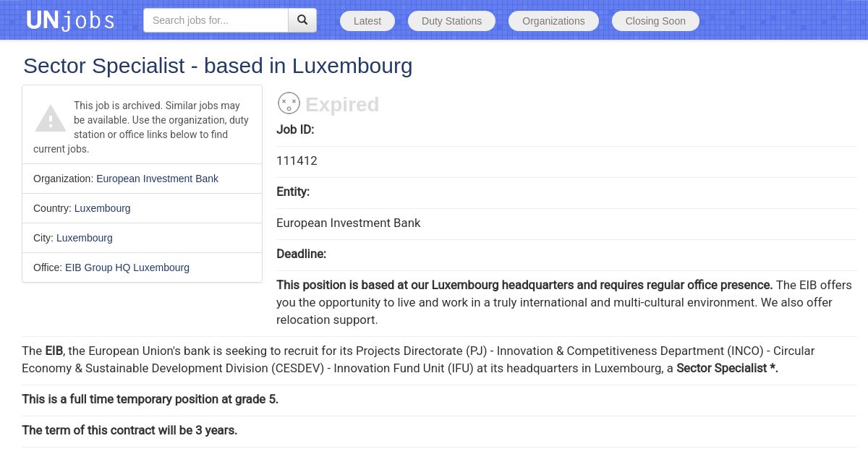Follow the Luxembourg city link
The image size is (868, 454).
[85, 238]
